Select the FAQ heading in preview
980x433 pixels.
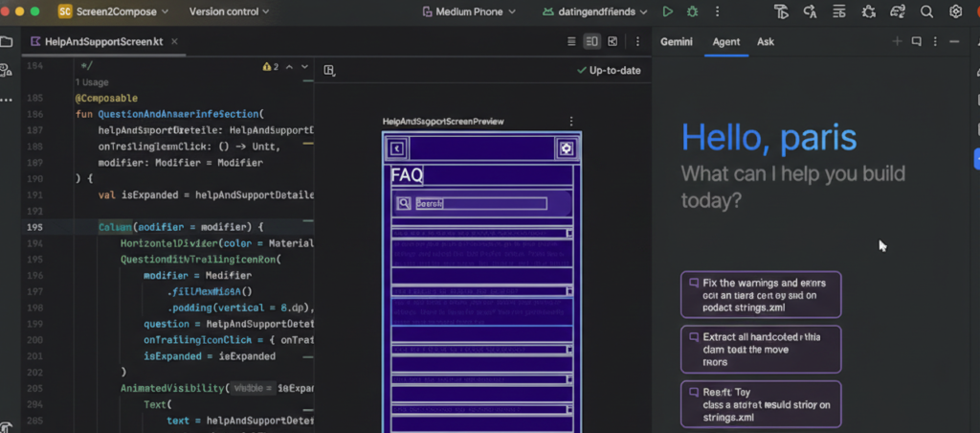point(407,175)
